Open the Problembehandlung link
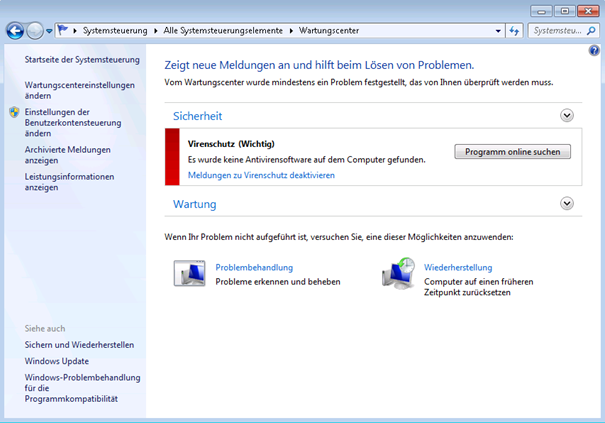The image size is (605, 423). (254, 267)
